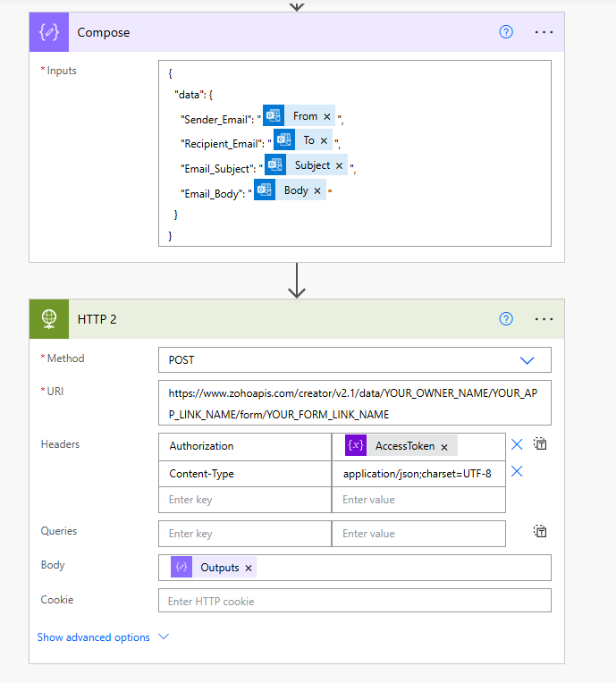This screenshot has height=683, width=616.
Task: Click the Queries Enter key field
Action: 245,534
